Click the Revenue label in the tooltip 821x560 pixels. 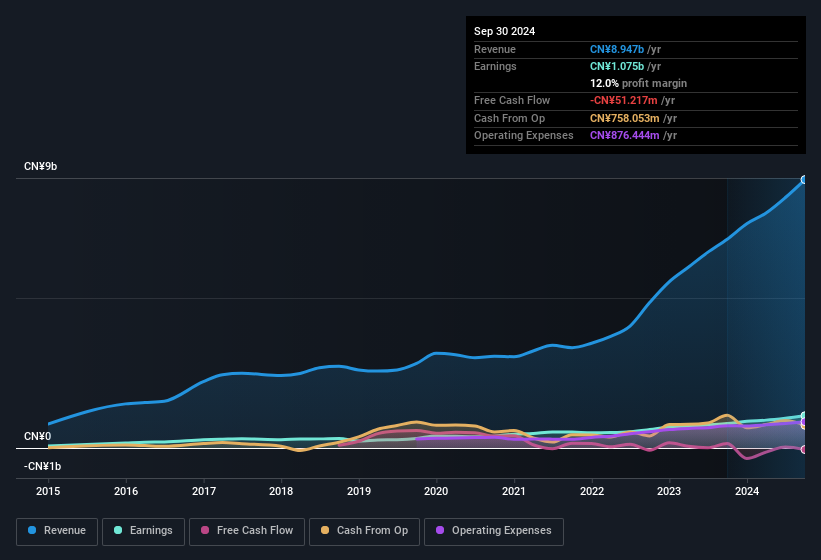click(495, 49)
